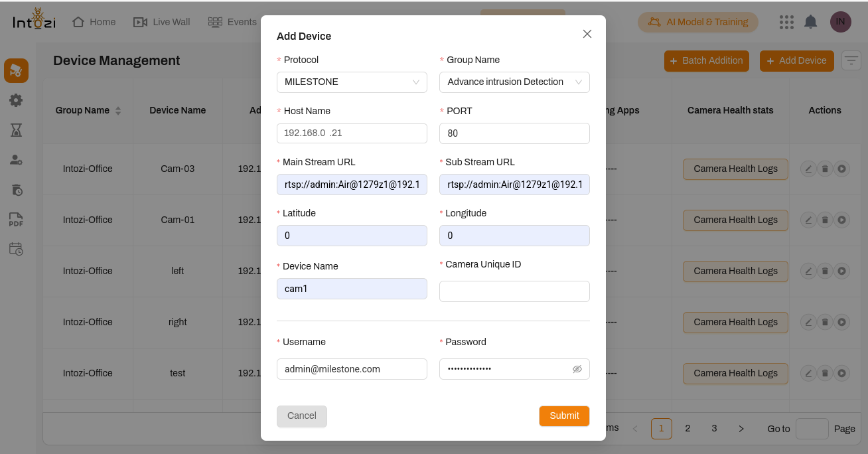
Task: Click the Camera Unique ID field
Action: (514, 291)
